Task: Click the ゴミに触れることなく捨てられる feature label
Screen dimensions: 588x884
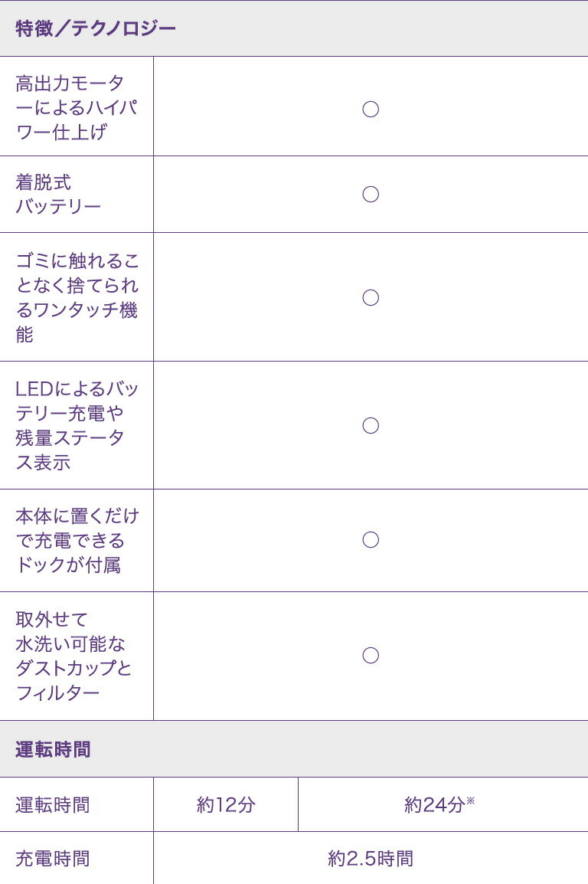Action: 77,297
